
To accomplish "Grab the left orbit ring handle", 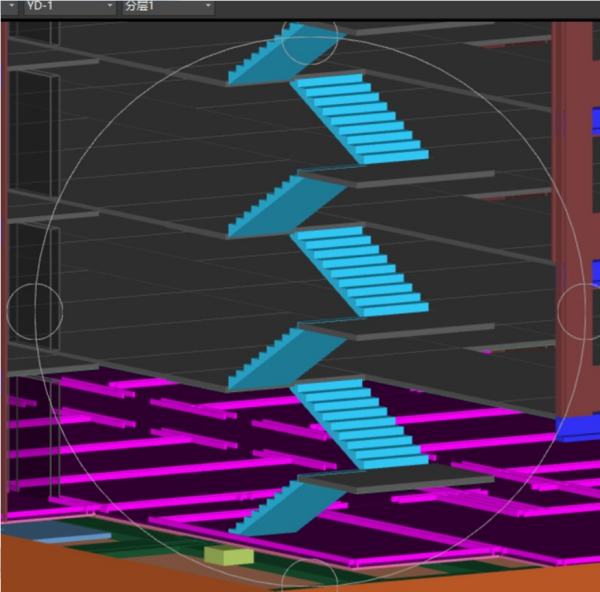I will pos(35,310).
